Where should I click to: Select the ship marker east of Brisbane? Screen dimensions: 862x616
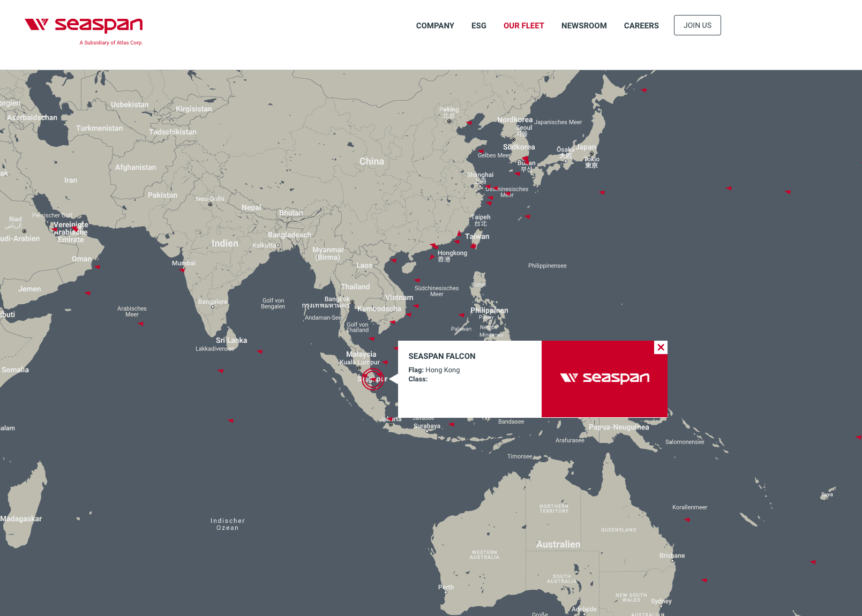coord(813,562)
